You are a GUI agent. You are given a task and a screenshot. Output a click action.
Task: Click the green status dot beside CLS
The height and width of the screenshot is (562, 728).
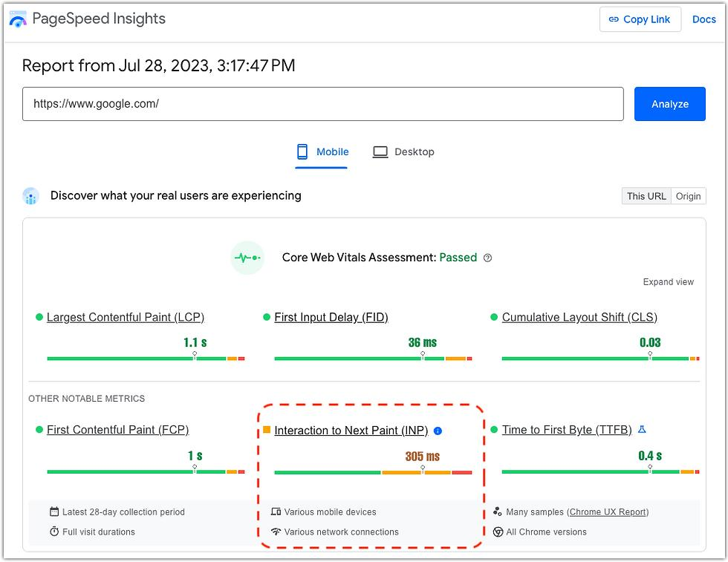coord(494,317)
